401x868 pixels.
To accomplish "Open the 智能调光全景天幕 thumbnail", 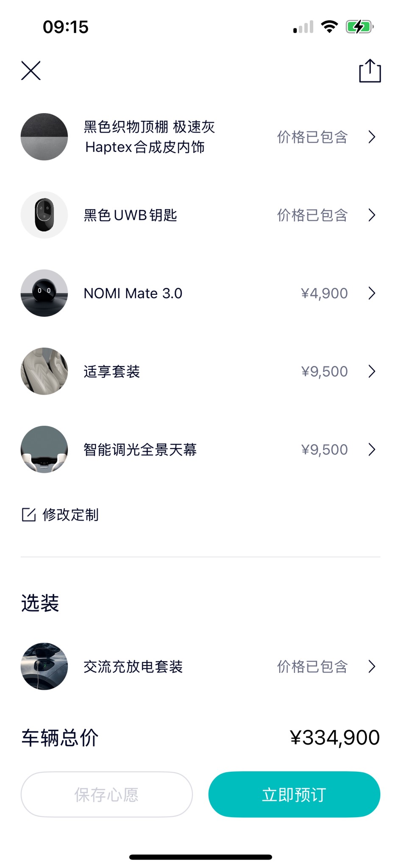I will pyautogui.click(x=44, y=449).
